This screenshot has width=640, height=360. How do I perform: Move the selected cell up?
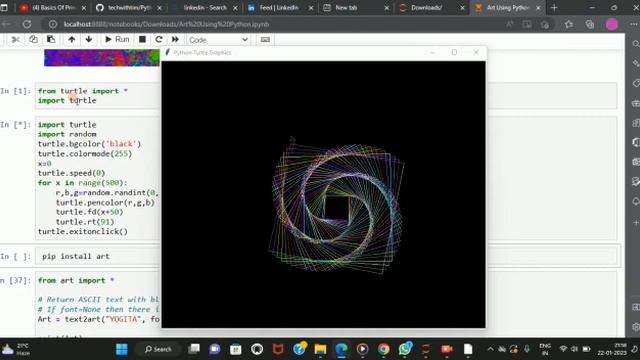pos(71,40)
